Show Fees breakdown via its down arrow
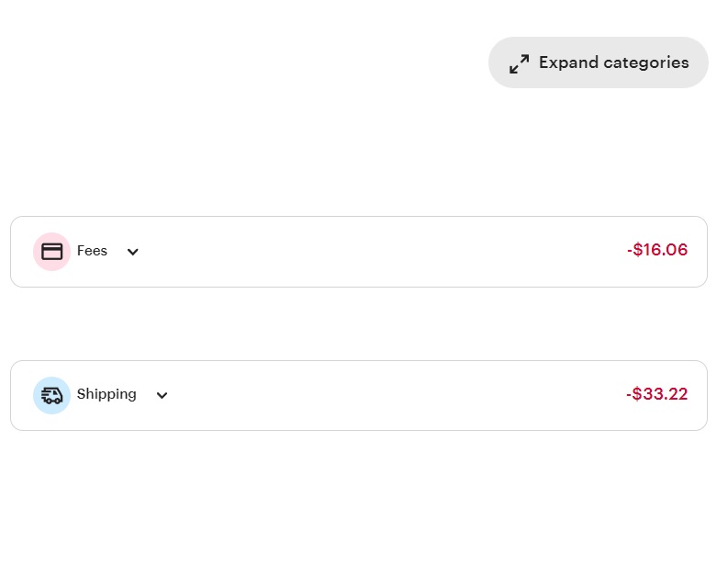Image resolution: width=728 pixels, height=588 pixels. (133, 252)
